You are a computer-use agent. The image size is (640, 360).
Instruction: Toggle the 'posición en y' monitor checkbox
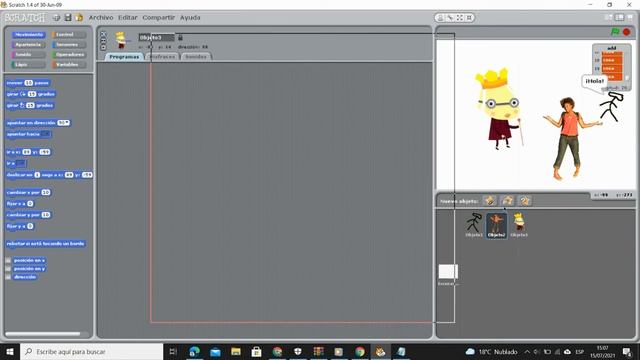(x=8, y=269)
